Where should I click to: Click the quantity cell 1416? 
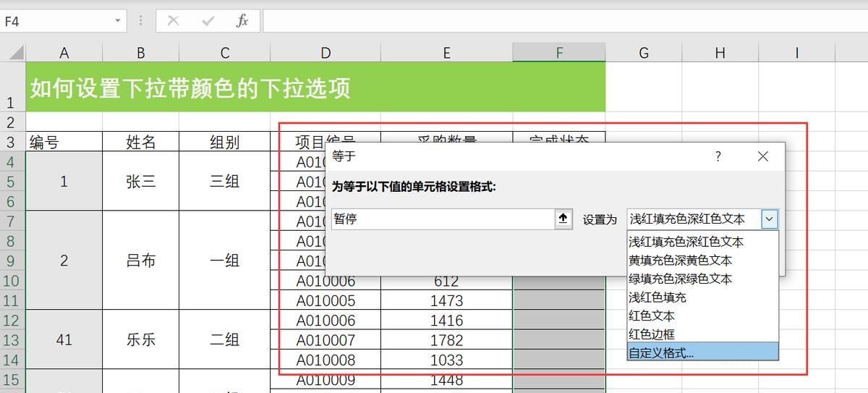pyautogui.click(x=447, y=320)
